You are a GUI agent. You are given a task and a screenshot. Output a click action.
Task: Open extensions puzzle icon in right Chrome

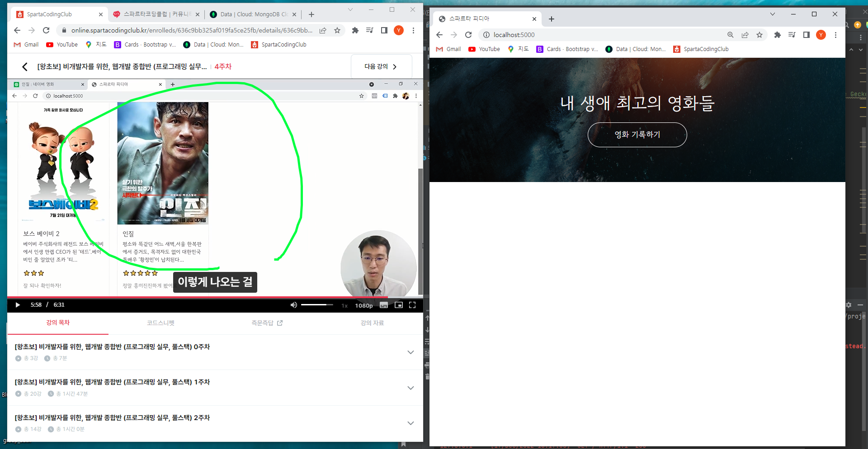[778, 35]
